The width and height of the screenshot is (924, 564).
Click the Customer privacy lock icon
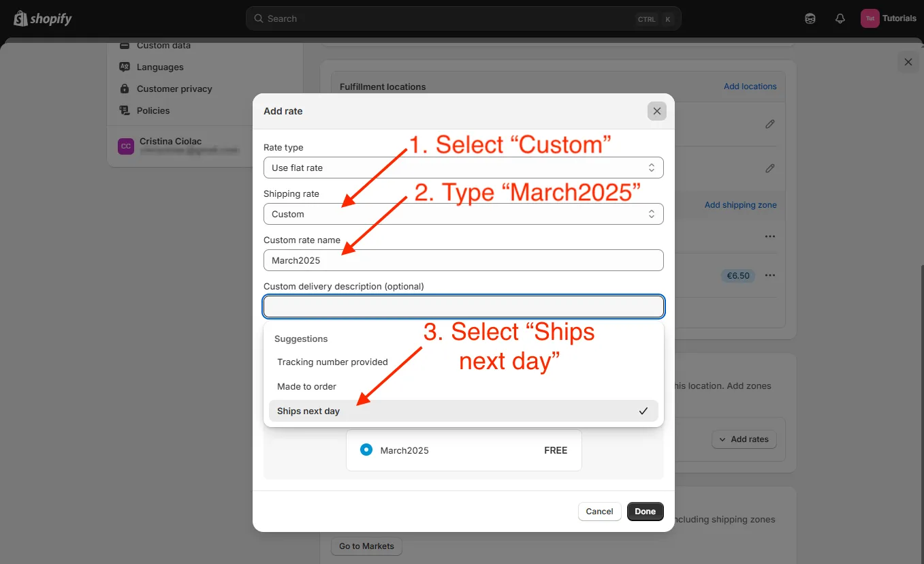pyautogui.click(x=124, y=89)
